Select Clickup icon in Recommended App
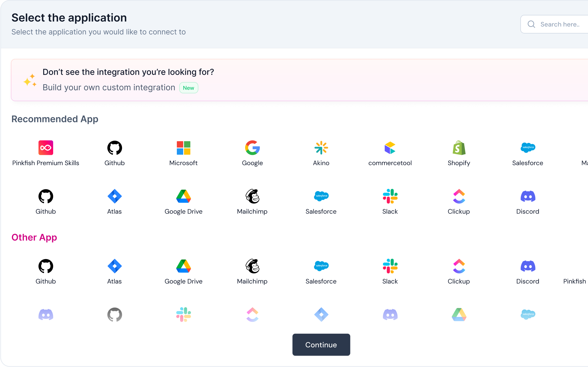 pyautogui.click(x=459, y=196)
